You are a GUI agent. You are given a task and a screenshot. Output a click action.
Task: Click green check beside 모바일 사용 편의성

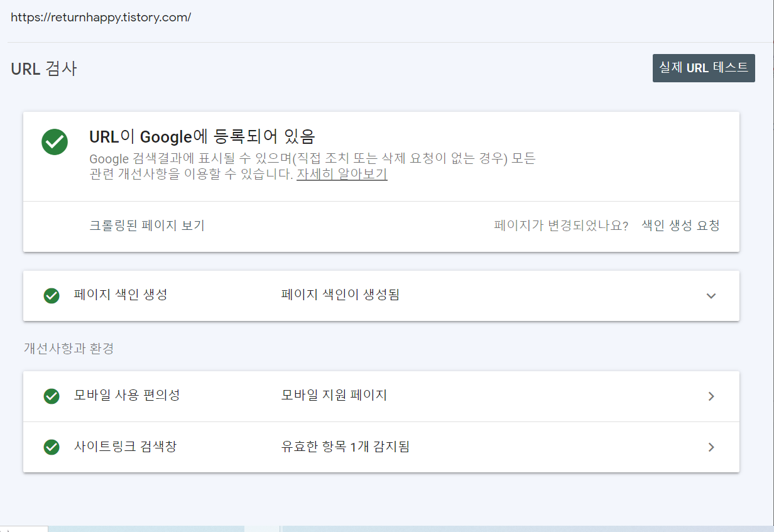coord(52,396)
